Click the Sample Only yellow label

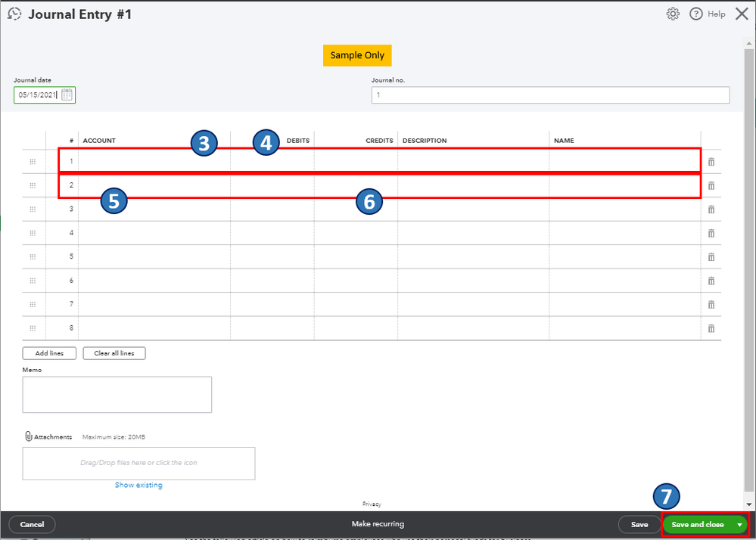[357, 55]
